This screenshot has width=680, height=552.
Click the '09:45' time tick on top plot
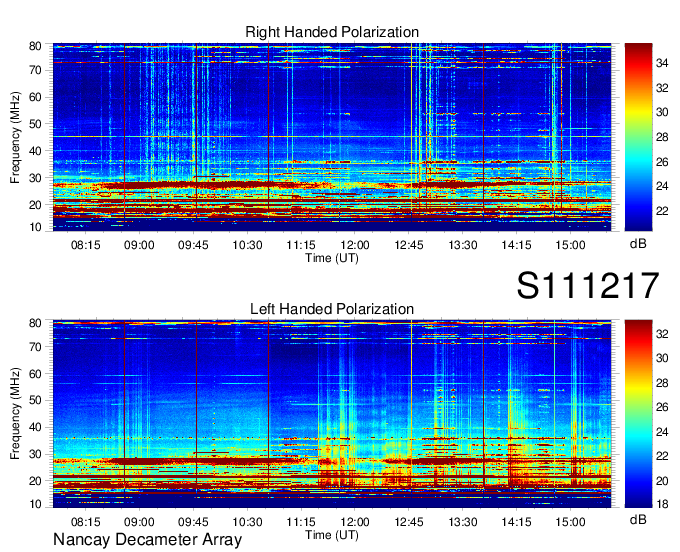[193, 245]
